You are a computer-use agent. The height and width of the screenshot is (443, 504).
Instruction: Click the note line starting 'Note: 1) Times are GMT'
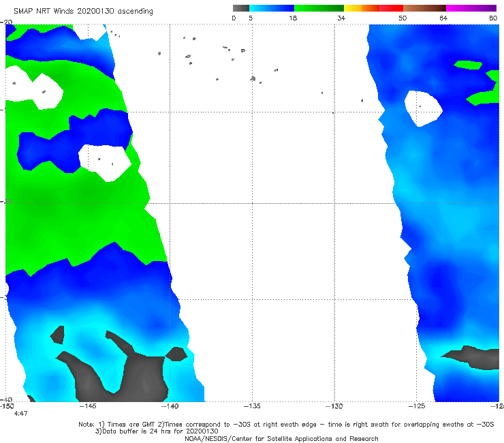(x=286, y=425)
